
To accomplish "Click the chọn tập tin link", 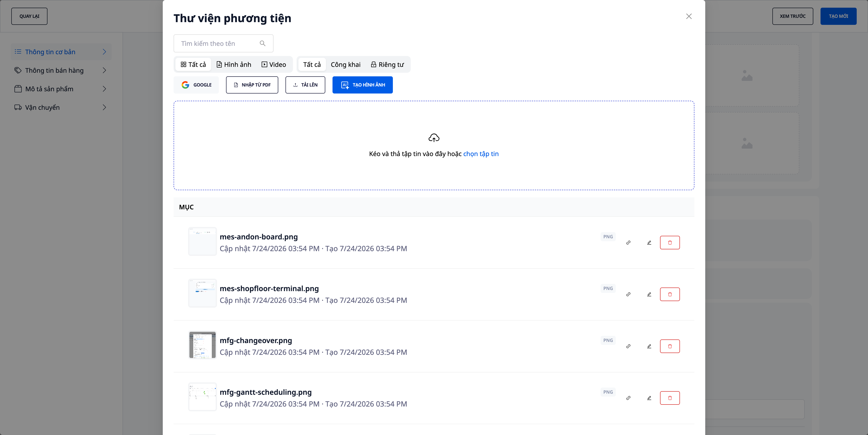I will pyautogui.click(x=481, y=154).
